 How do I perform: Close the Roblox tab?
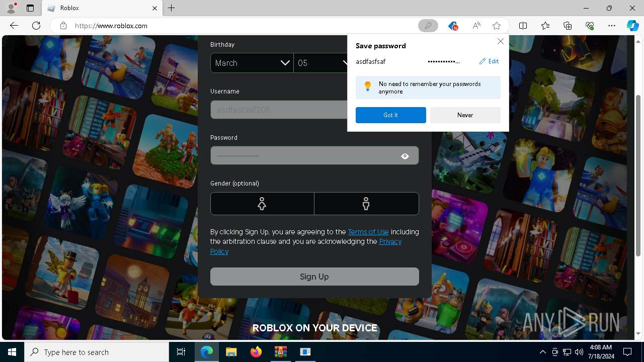155,8
